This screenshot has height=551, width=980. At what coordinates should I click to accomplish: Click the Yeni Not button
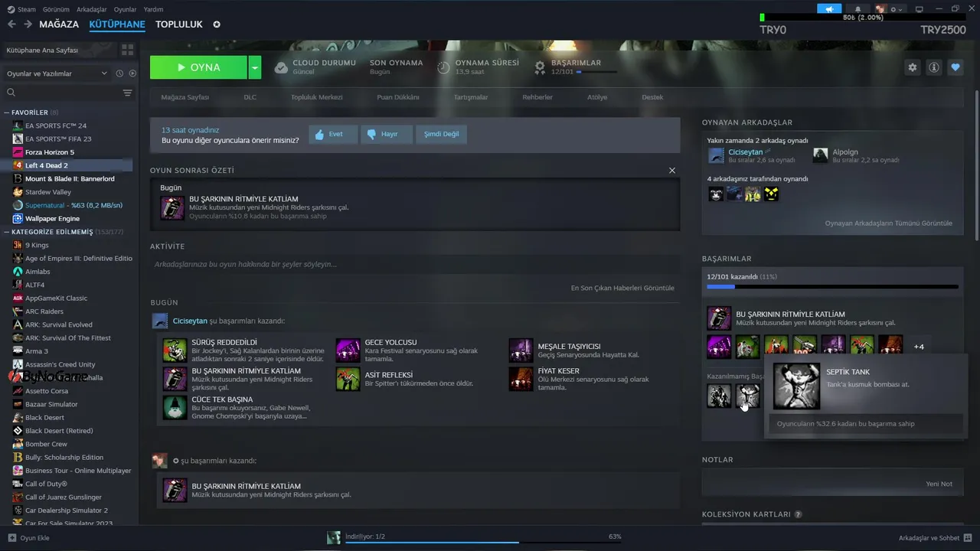click(939, 484)
